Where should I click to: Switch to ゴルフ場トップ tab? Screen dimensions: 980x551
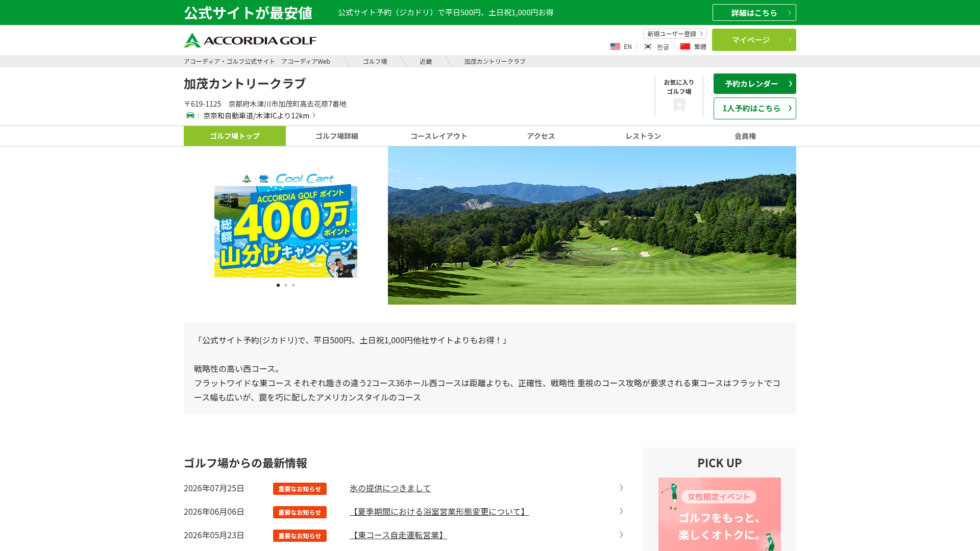[x=235, y=136]
